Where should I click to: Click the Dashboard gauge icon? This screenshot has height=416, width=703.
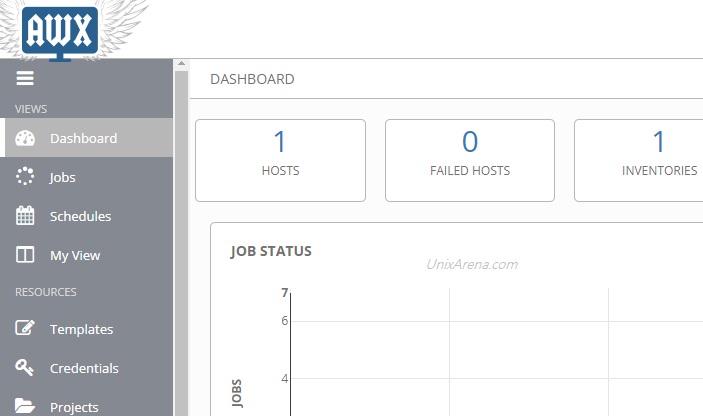pos(26,139)
